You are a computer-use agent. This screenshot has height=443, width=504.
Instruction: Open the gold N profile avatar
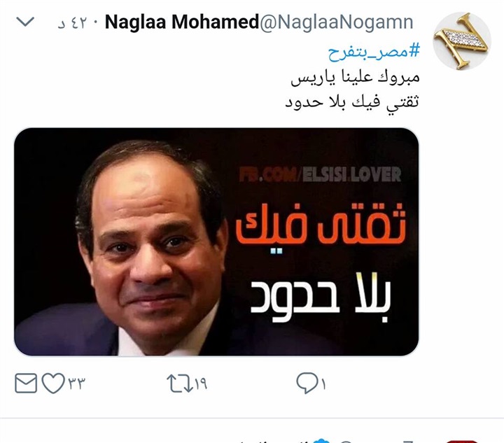point(461,41)
